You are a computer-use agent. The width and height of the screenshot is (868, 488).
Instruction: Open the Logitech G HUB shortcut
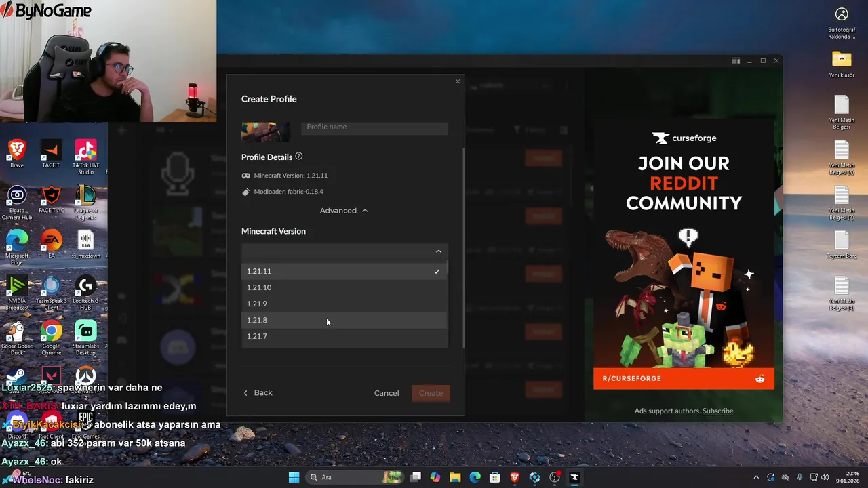(85, 293)
